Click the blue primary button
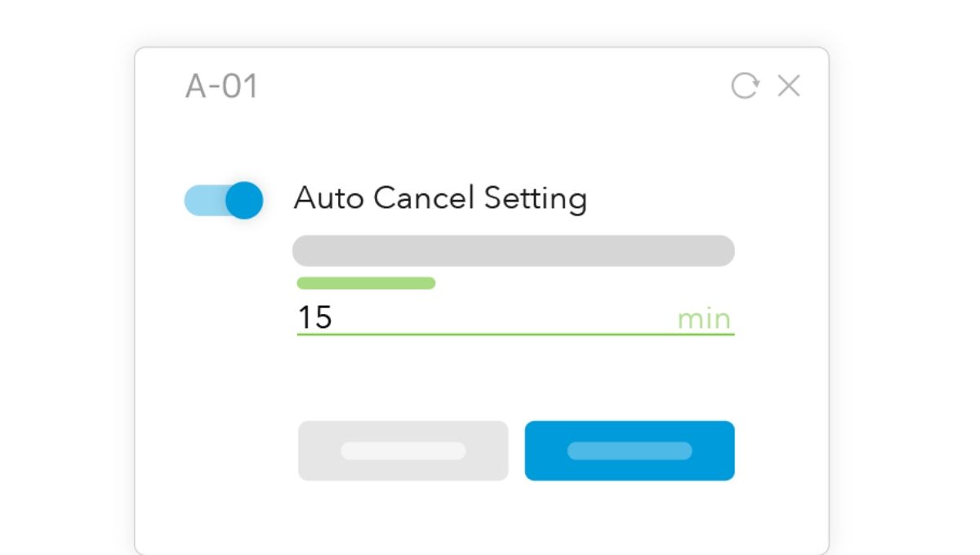 [x=630, y=451]
